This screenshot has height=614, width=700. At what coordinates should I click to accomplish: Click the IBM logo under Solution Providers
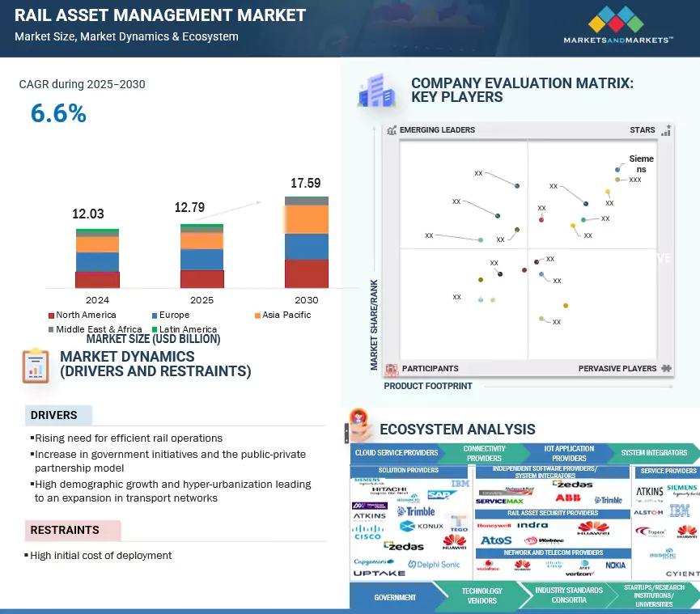pyautogui.click(x=459, y=484)
